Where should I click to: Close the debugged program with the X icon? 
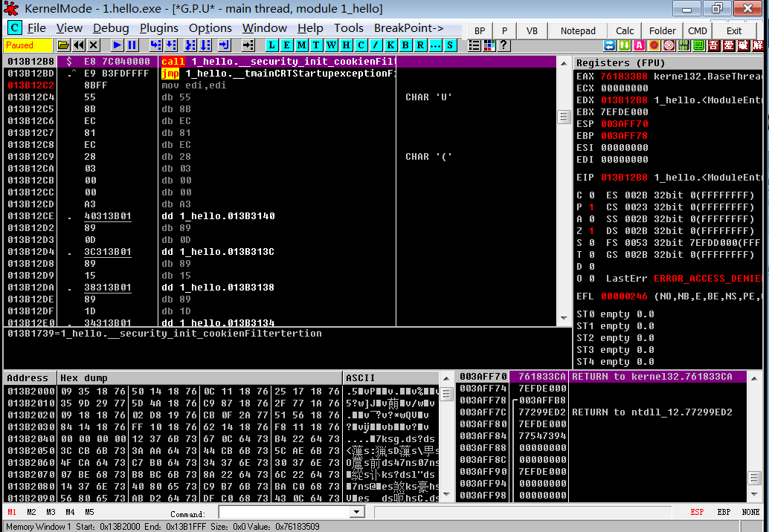click(94, 45)
